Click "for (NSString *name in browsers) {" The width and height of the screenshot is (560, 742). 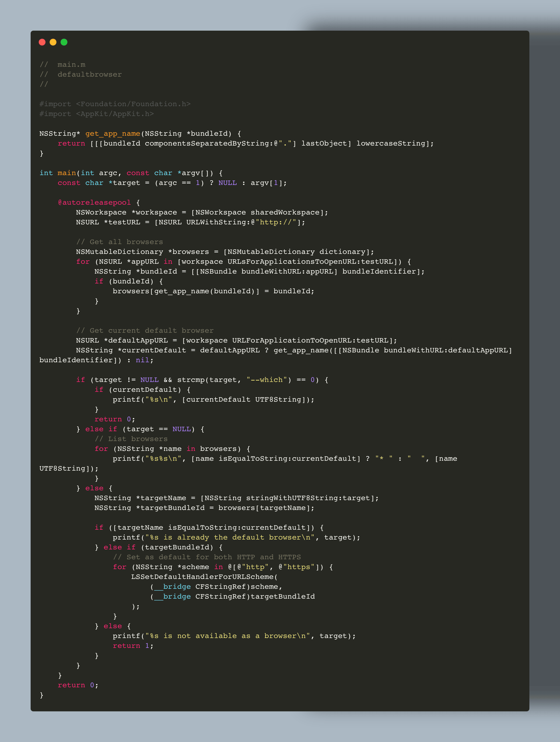pyautogui.click(x=172, y=449)
